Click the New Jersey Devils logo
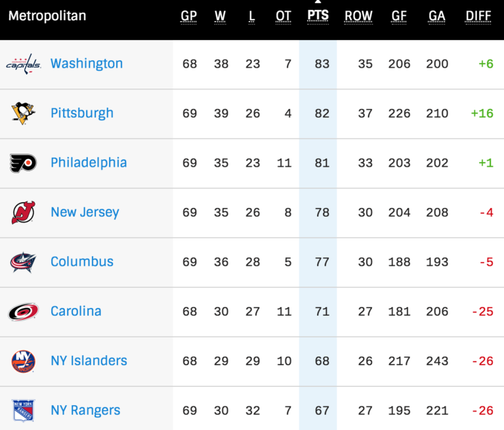 tap(24, 212)
